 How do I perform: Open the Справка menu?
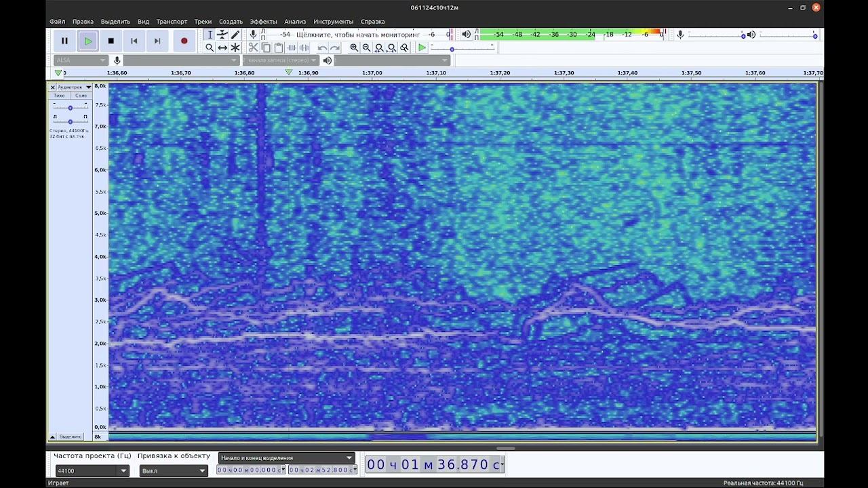coord(372,22)
